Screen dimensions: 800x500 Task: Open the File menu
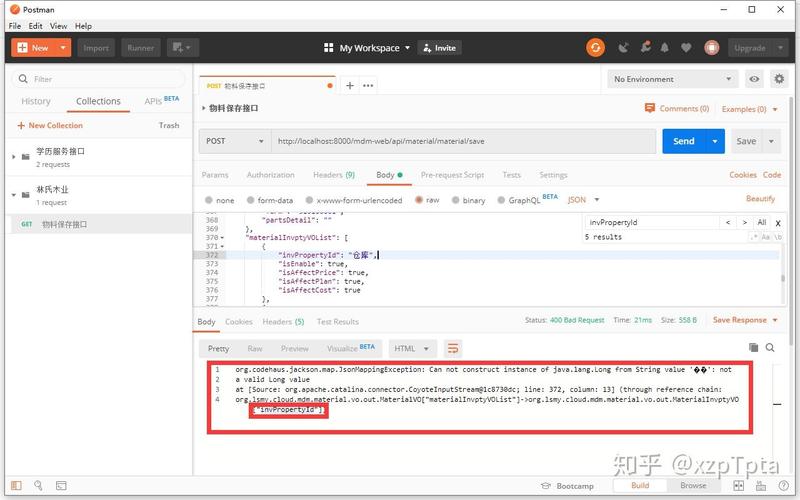(x=15, y=26)
